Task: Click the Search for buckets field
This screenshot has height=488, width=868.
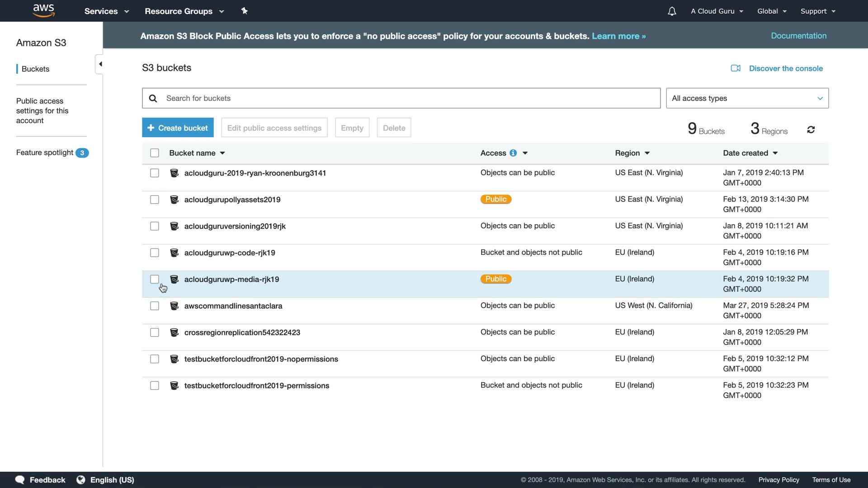Action: click(407, 99)
